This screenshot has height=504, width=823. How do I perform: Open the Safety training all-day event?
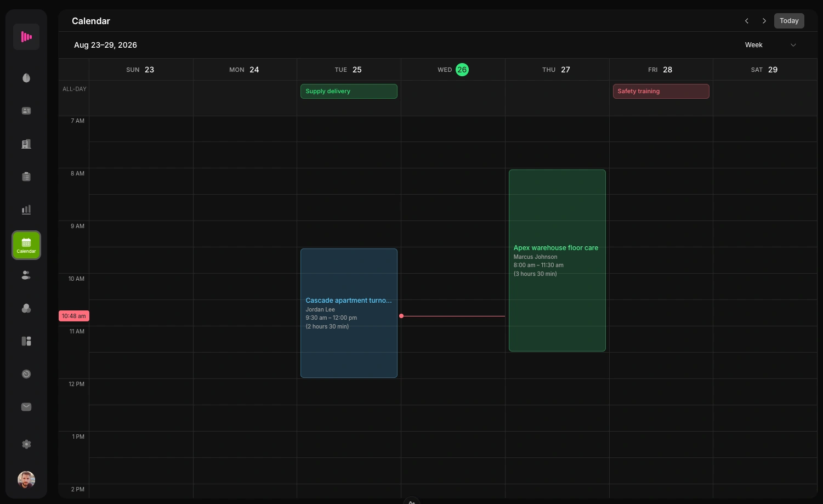tap(661, 91)
